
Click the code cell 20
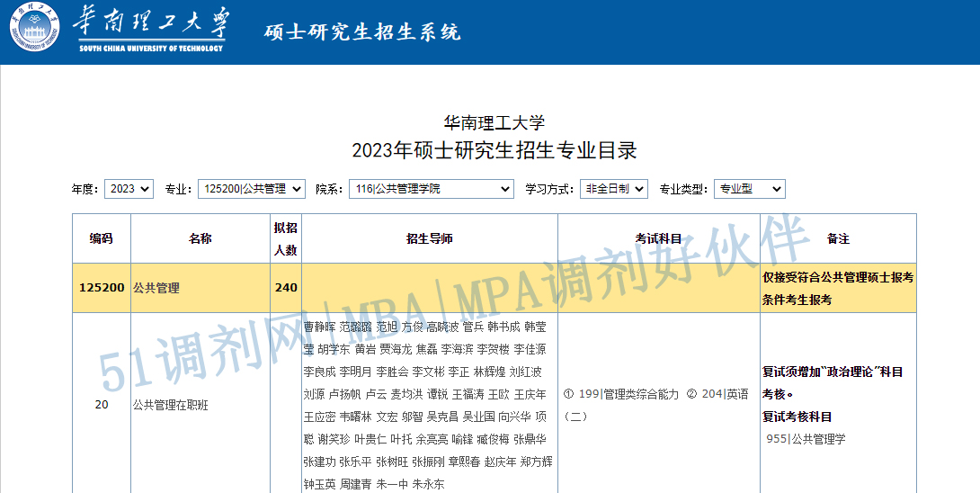pos(102,405)
